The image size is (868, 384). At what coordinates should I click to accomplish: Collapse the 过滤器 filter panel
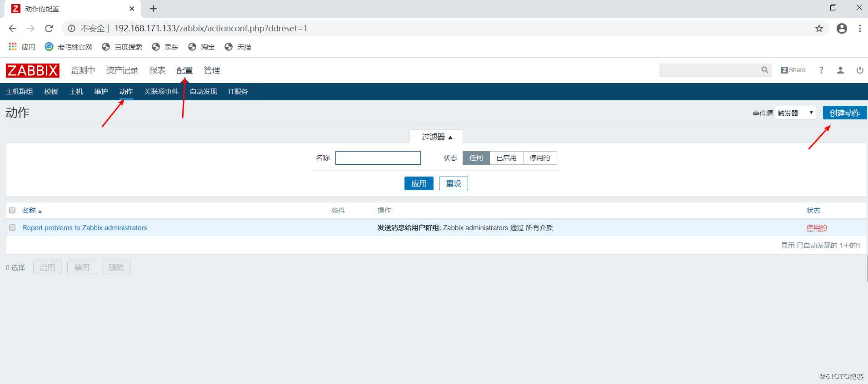click(436, 137)
